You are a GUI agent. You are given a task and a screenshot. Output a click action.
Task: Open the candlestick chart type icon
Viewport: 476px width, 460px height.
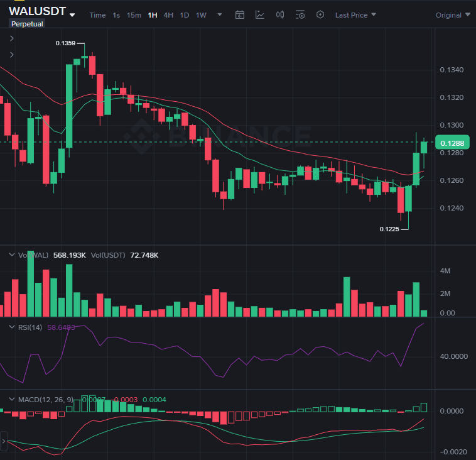[x=280, y=14]
